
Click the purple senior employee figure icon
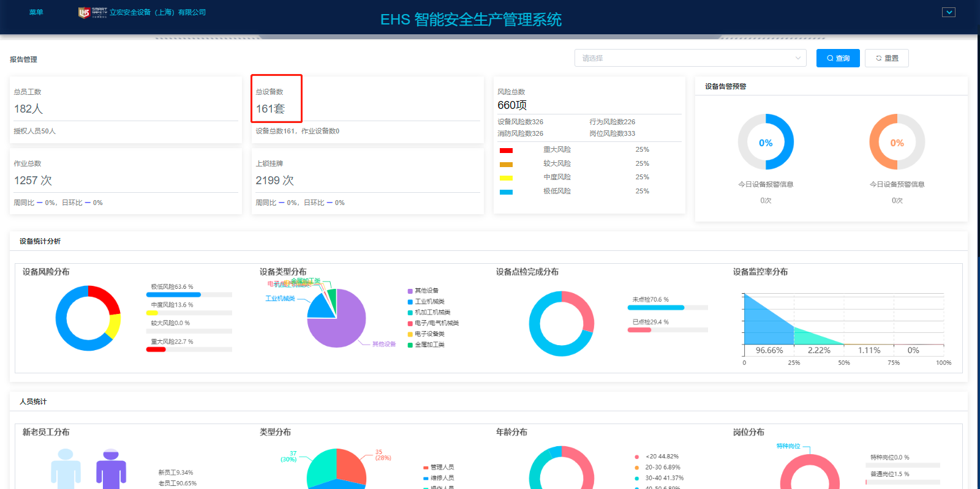coord(111,469)
